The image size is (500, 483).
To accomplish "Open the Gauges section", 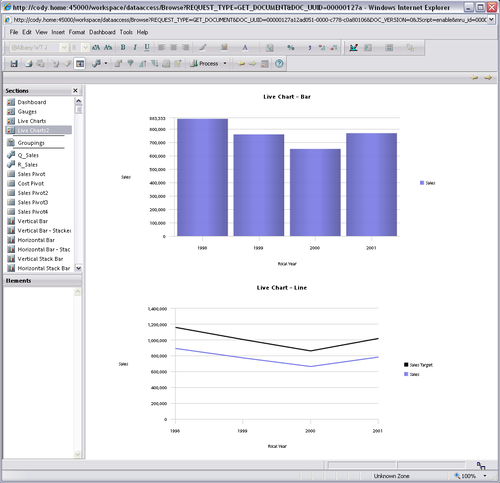I will coord(27,111).
